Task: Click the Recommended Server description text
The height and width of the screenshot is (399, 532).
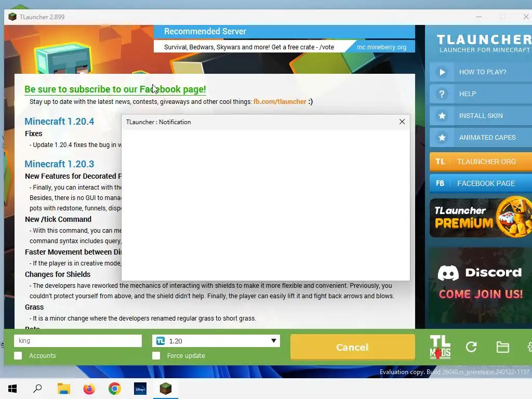Action: tap(249, 47)
